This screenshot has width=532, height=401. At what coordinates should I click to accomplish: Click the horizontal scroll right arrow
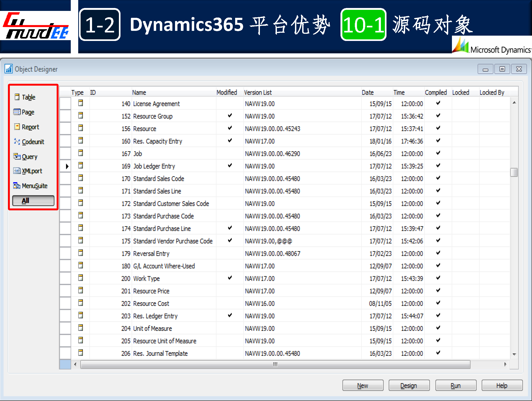(505, 364)
